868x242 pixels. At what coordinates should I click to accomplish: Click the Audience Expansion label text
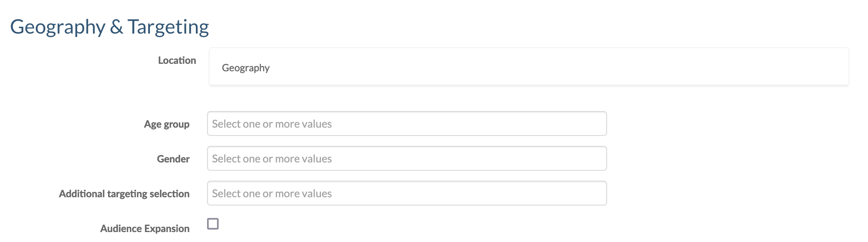pyautogui.click(x=145, y=229)
